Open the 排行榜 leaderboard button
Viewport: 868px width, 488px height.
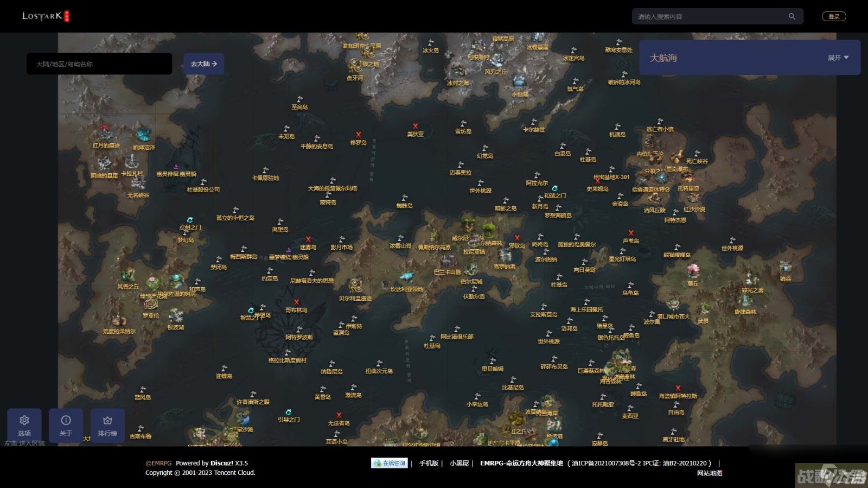point(107,425)
